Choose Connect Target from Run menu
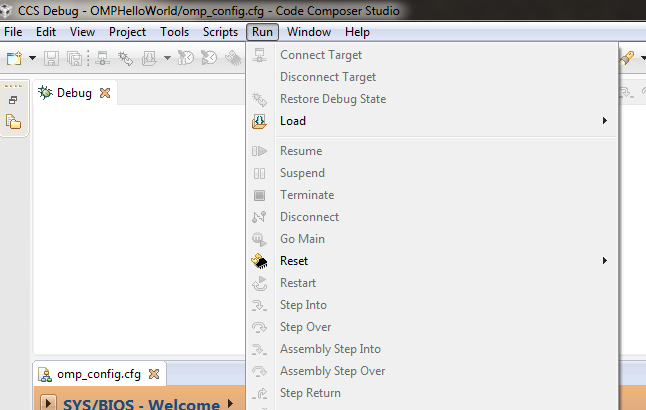The width and height of the screenshot is (646, 410). pyautogui.click(x=432, y=55)
